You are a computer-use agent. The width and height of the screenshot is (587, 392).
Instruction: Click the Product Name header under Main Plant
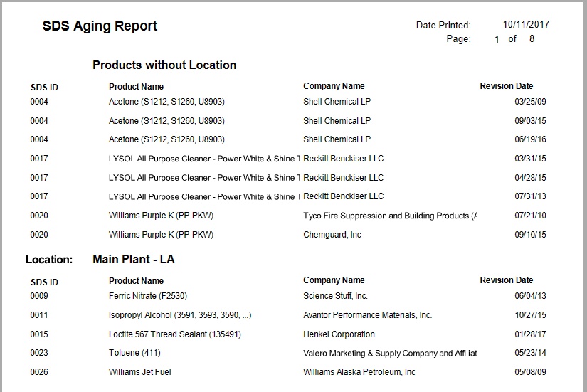(x=137, y=281)
